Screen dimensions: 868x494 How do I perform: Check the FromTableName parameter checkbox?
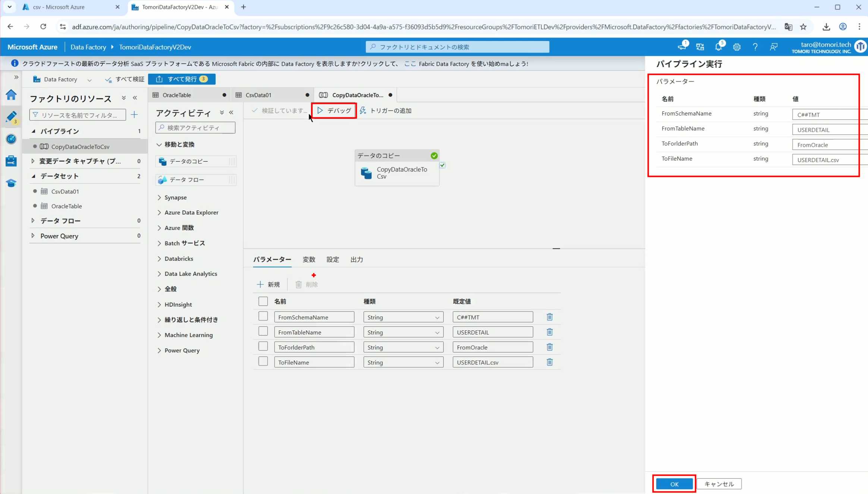(263, 331)
